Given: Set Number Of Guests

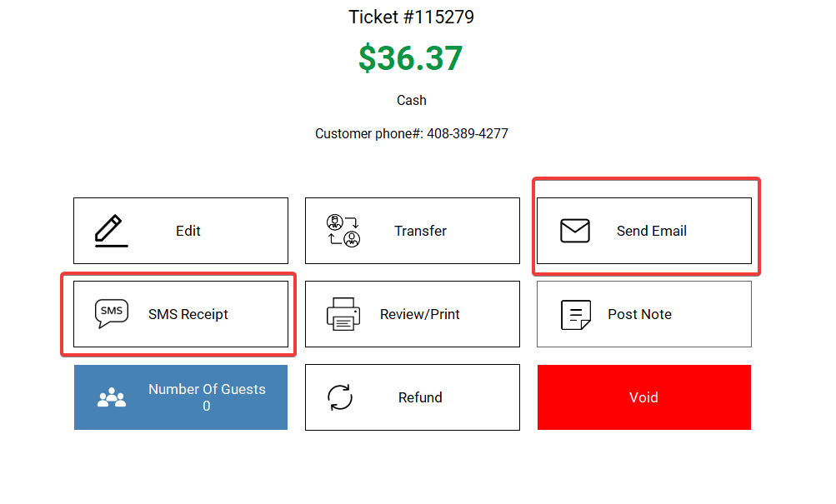Looking at the screenshot, I should pos(181,397).
